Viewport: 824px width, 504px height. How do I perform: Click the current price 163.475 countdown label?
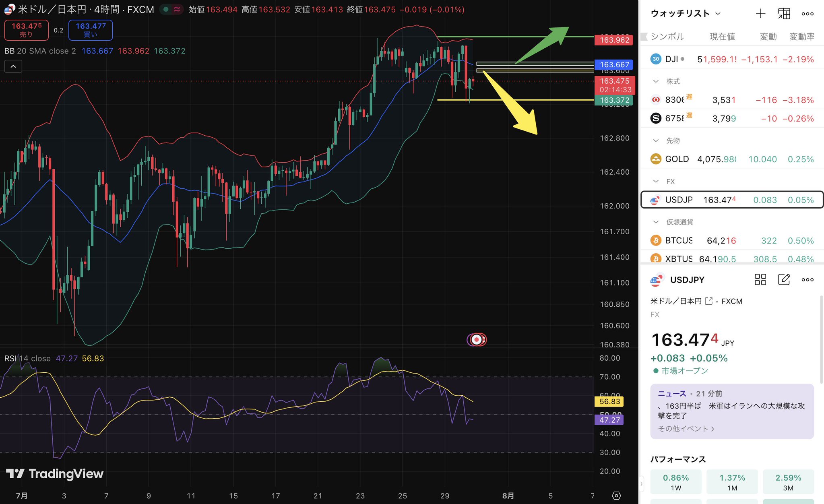click(x=615, y=85)
